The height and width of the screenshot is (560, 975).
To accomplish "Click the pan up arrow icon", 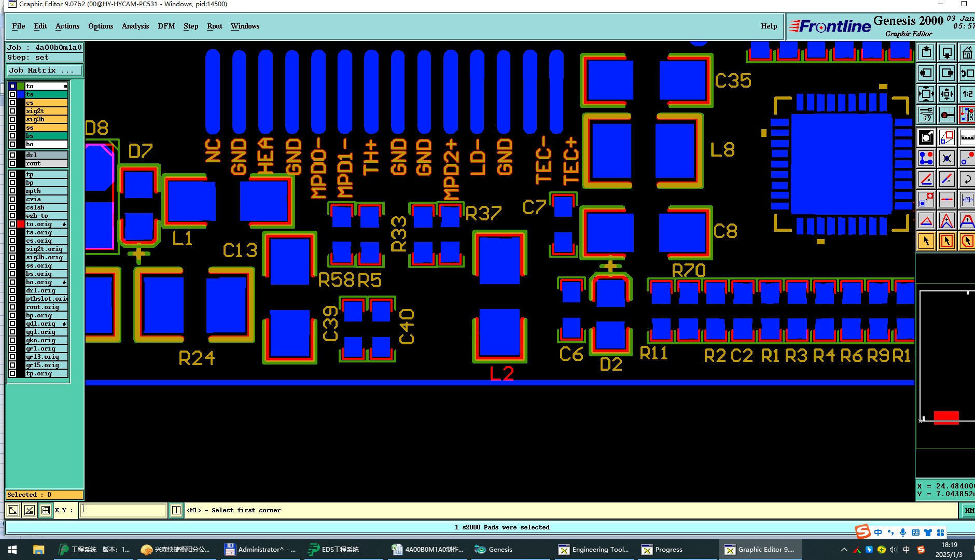I will pyautogui.click(x=926, y=52).
